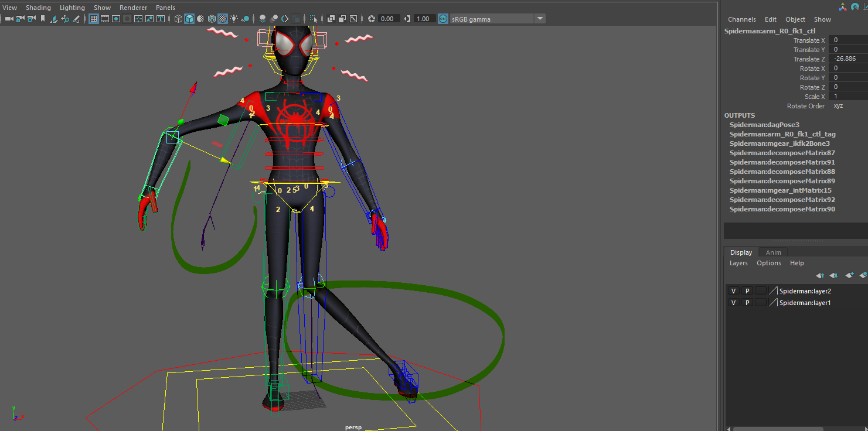
Task: Toggle the 2D Pan/Zoom icon
Action: click(x=65, y=19)
